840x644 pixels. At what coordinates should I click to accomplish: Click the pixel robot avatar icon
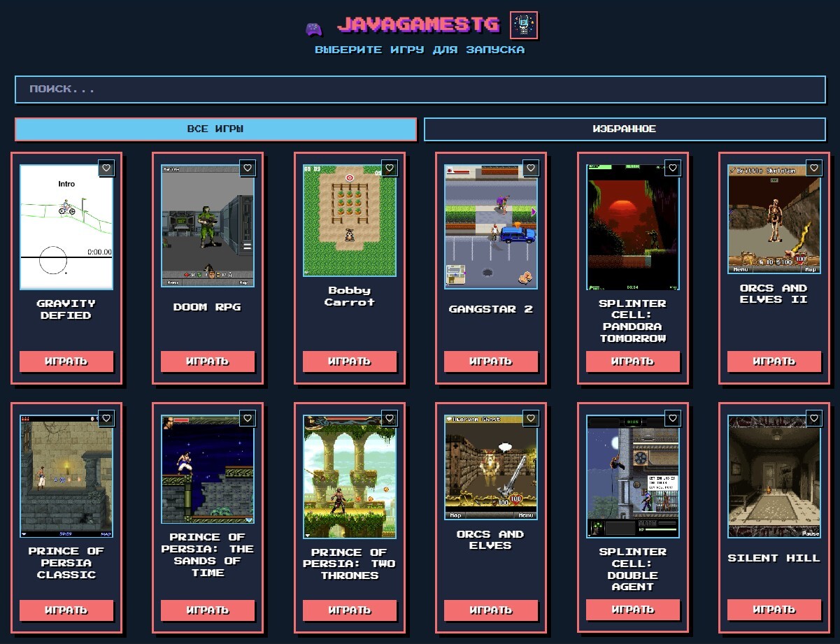(524, 26)
